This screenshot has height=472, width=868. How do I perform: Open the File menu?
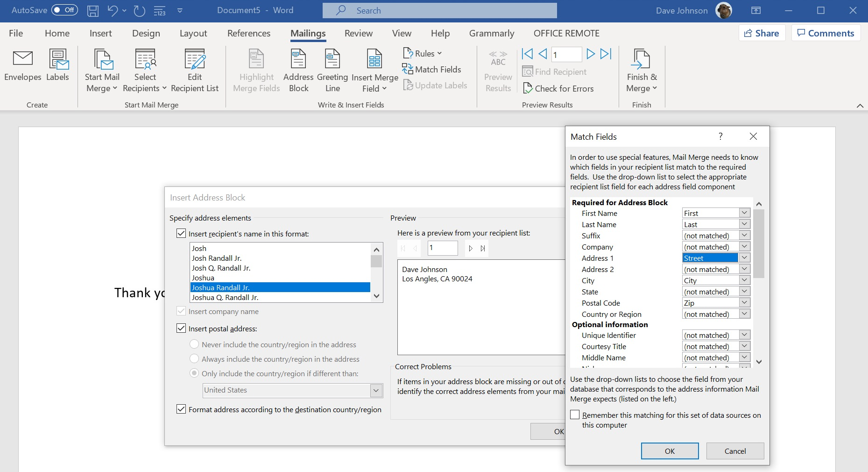click(16, 33)
